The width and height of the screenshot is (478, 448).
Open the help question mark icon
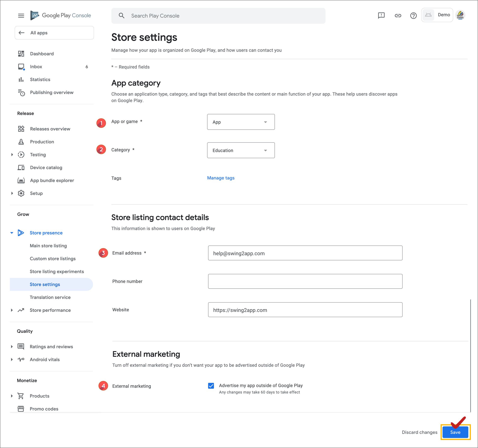[413, 16]
